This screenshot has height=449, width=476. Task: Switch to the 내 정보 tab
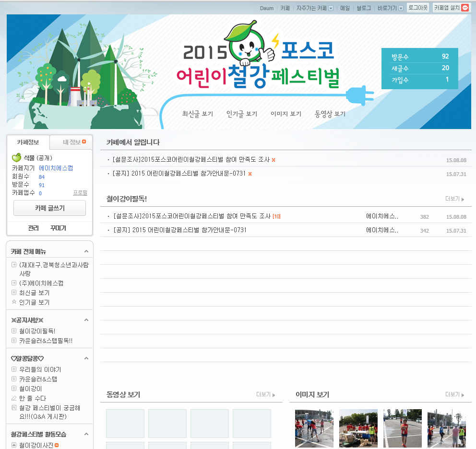[71, 142]
